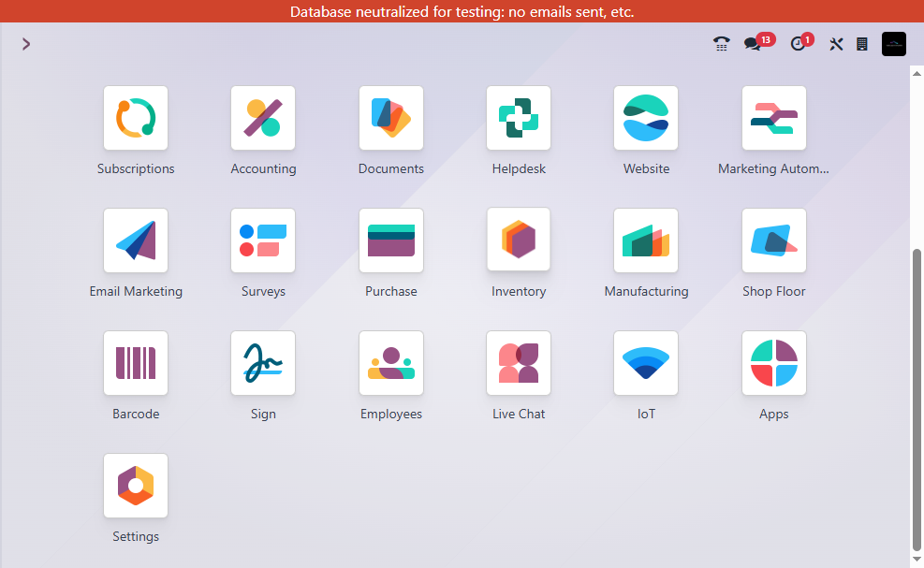Open the Accounting app
924x568 pixels.
click(263, 118)
